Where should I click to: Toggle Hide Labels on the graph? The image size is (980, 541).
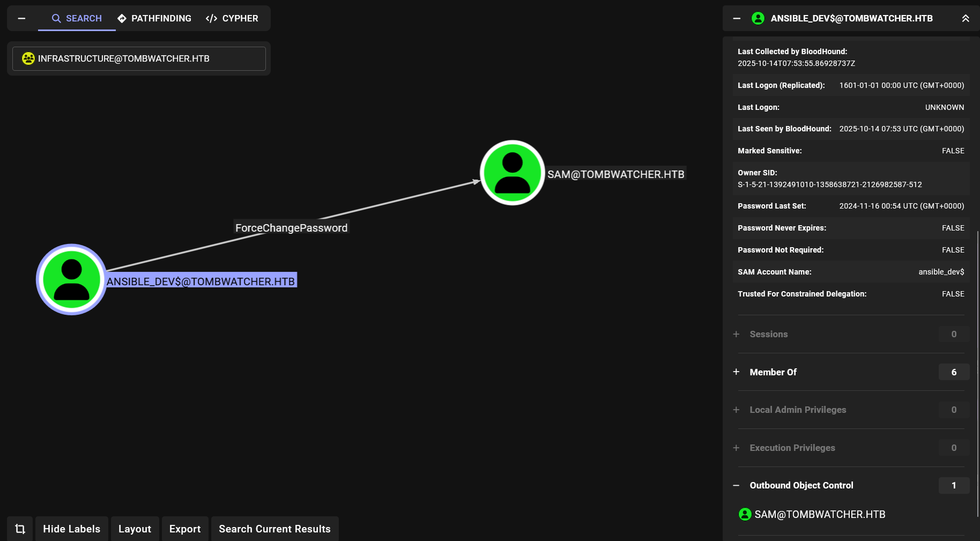click(x=72, y=529)
